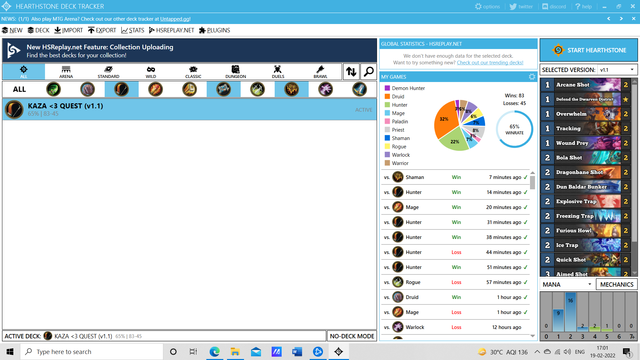Screen dimensions: 640x360
Task: Open the STATS menu
Action: (133, 30)
